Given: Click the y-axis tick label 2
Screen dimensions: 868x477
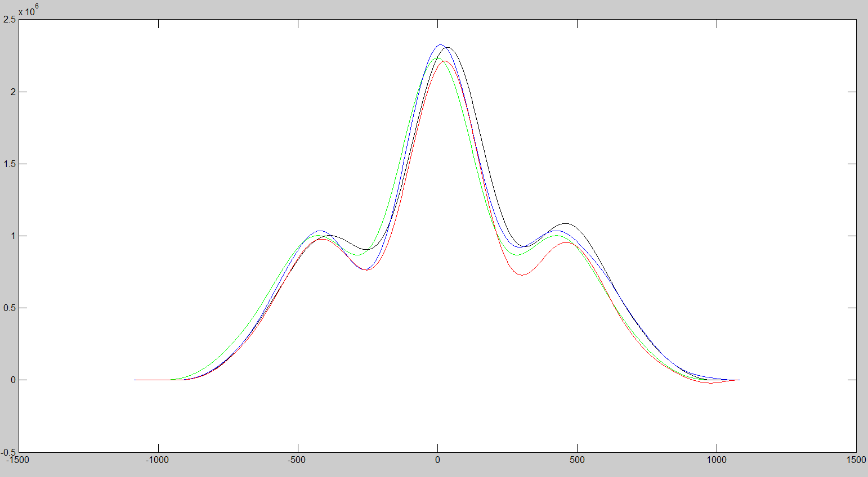Looking at the screenshot, I should click(x=13, y=92).
